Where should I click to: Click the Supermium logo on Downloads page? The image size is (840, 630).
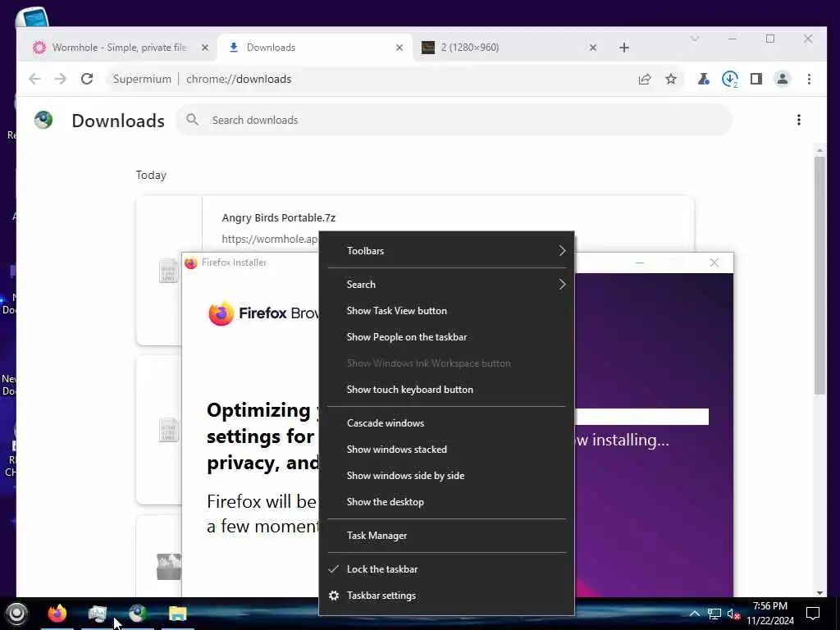(x=44, y=120)
